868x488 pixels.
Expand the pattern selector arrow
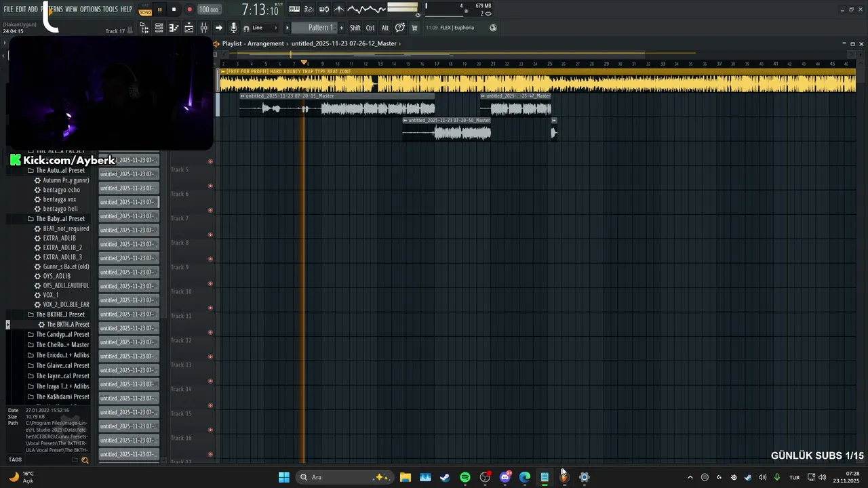(287, 28)
